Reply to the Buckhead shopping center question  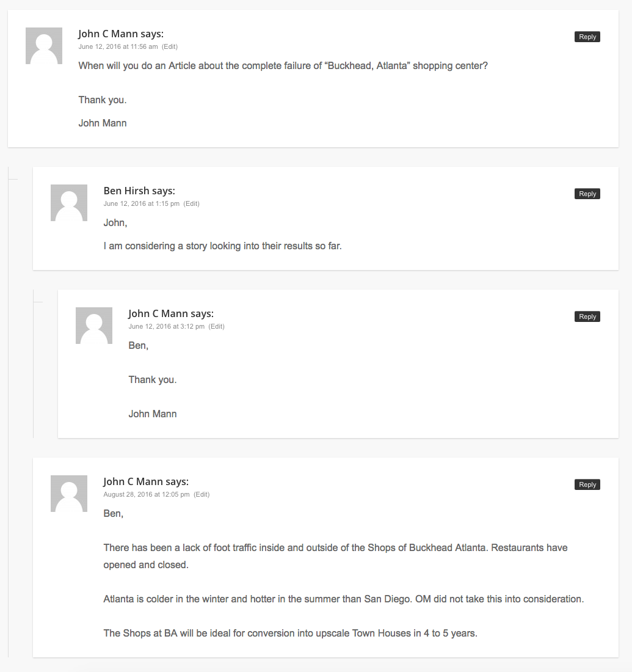[587, 37]
